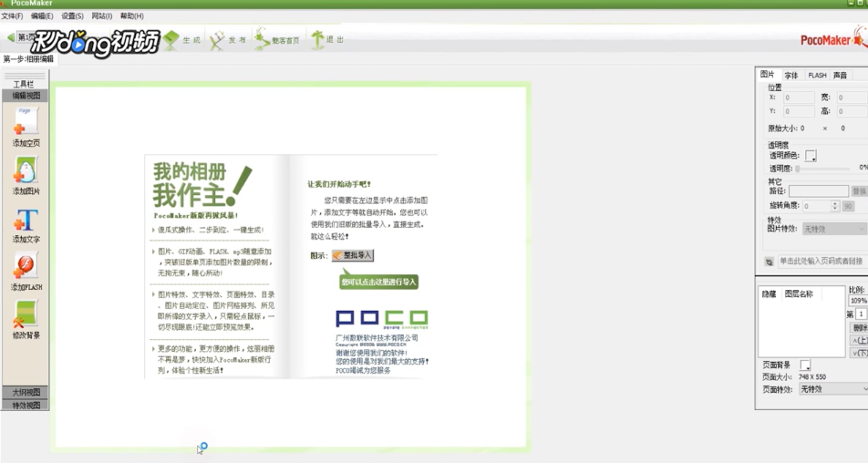Click the PocoMaker logo at top right

[x=832, y=38]
